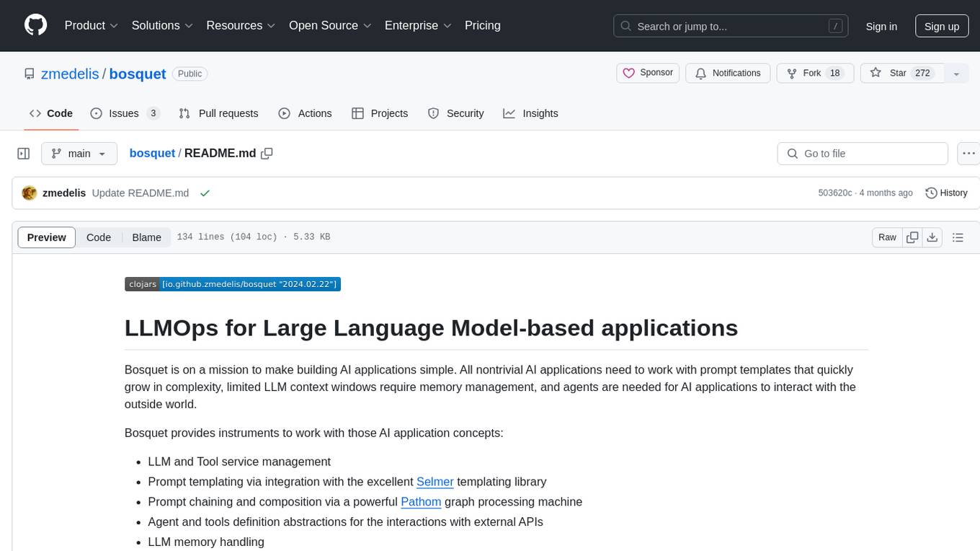
Task: Open the Selmer templating library link
Action: pos(435,481)
